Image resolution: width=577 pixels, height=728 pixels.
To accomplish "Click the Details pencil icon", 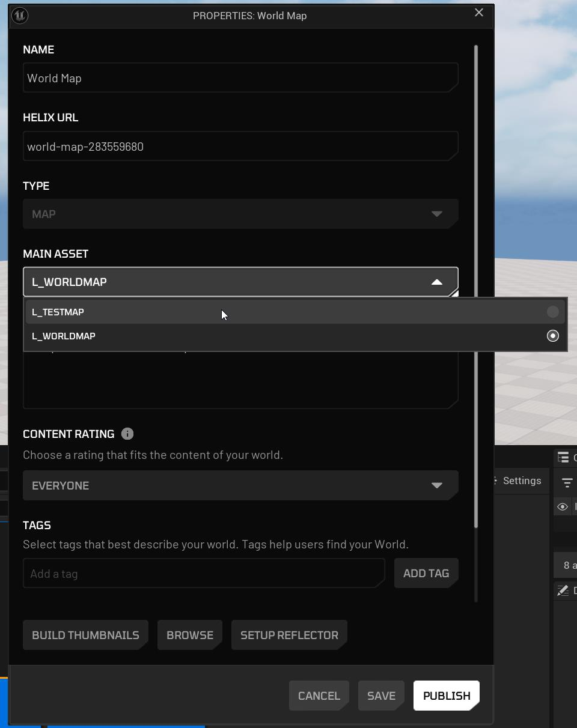I will pos(563,590).
